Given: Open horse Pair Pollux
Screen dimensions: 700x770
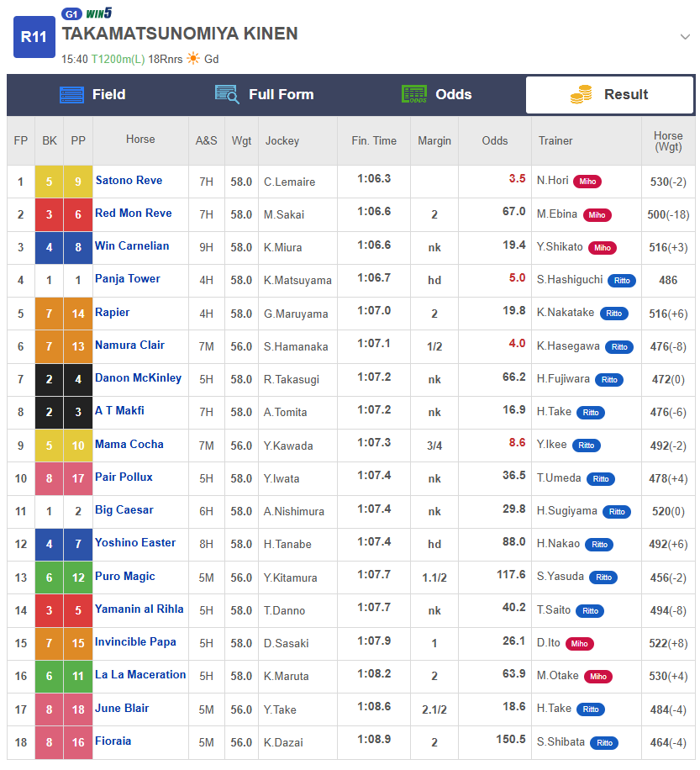Looking at the screenshot, I should pyautogui.click(x=124, y=477).
